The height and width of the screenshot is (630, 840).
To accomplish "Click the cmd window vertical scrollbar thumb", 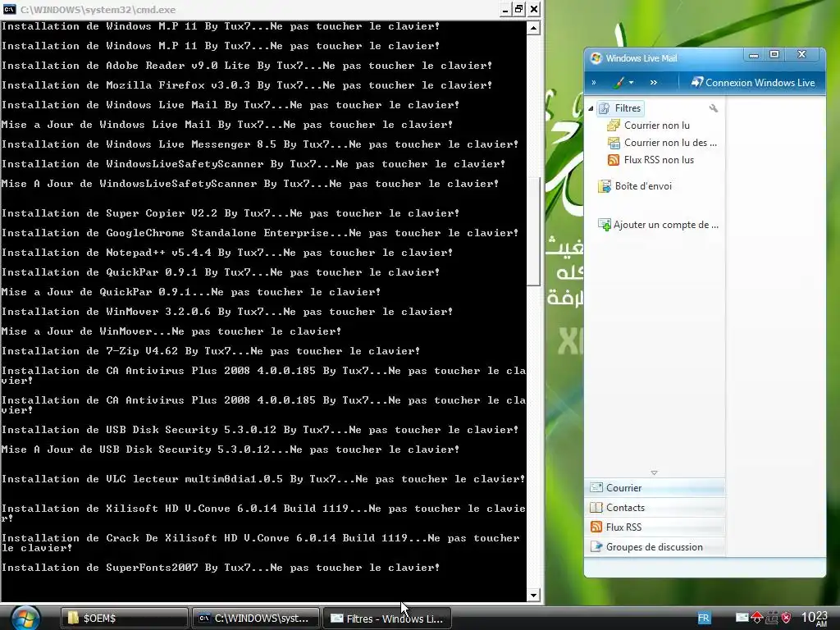I will (x=533, y=231).
